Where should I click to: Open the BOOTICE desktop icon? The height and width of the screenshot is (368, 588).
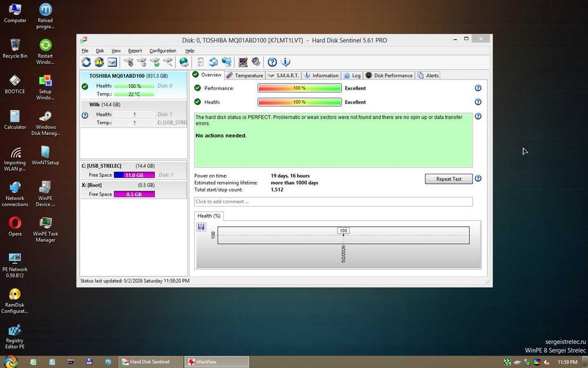(x=15, y=84)
